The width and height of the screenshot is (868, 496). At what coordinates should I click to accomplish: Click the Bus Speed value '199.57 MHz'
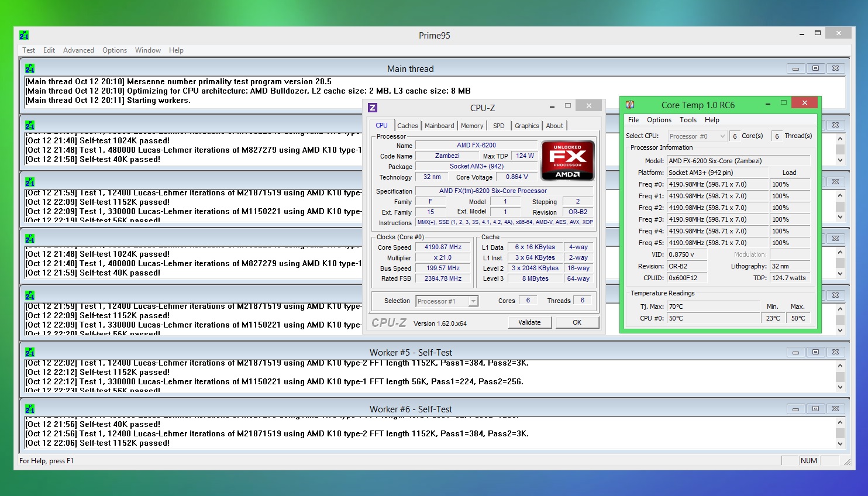tap(443, 268)
